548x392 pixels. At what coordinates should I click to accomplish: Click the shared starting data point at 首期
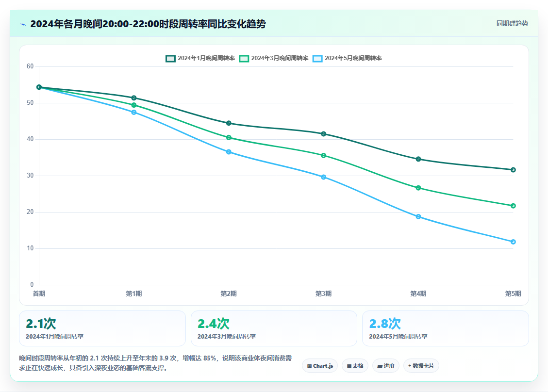coord(39,87)
